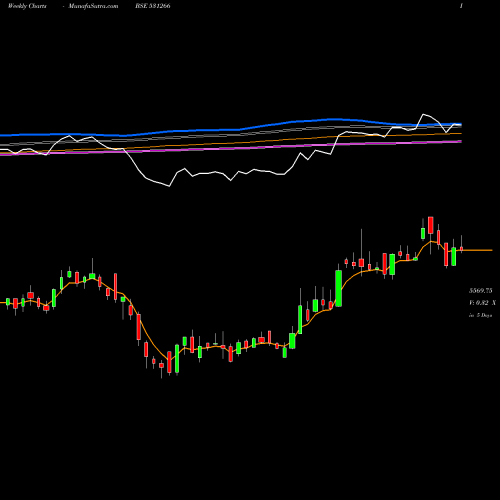Screen dimensions: 500x500
Task: Click the 'MunafaSutra.com' label
Action: 93,6
